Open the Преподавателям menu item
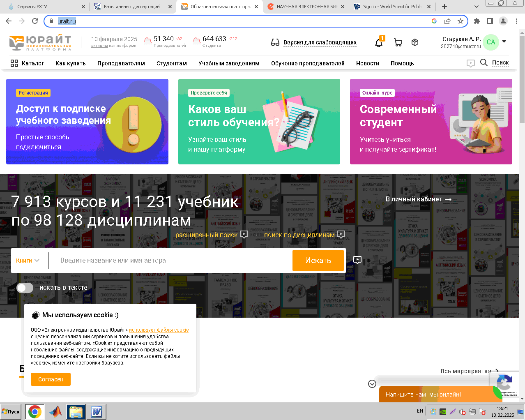Viewport: 525px width, 420px height. pos(121,63)
